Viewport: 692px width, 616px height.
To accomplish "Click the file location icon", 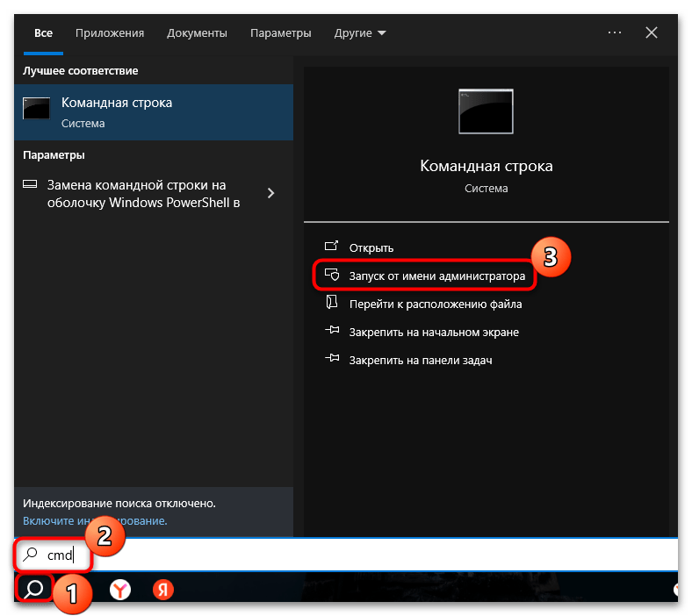I will point(331,302).
